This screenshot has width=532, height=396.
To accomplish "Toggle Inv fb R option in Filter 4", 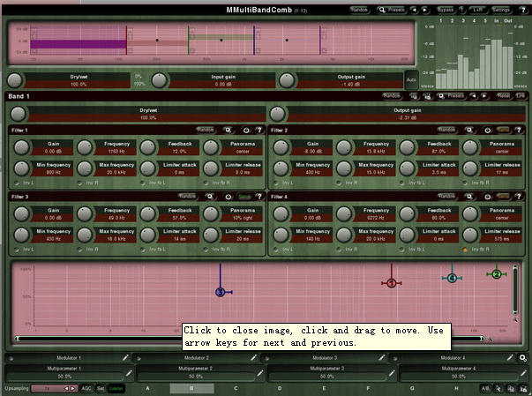I will (x=465, y=250).
